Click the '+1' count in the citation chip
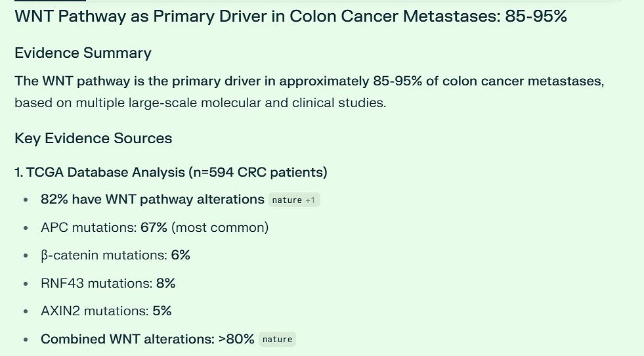 310,200
